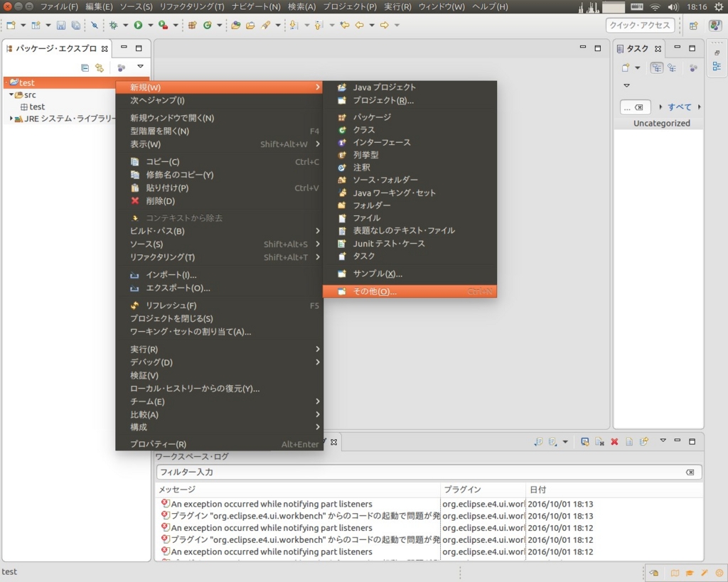728x582 pixels.
Task: Click the 日付 column header
Action: 614,490
